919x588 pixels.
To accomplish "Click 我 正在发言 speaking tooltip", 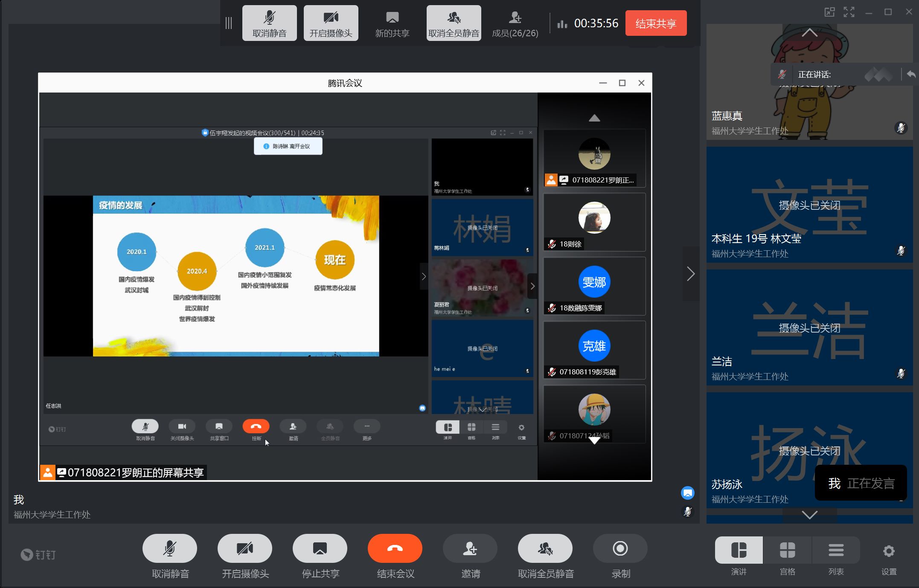I will click(x=861, y=483).
